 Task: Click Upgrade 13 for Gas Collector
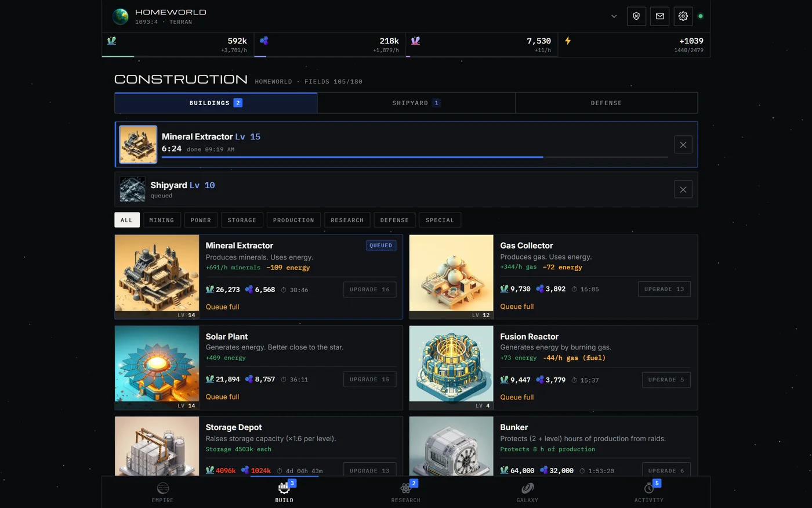click(x=664, y=289)
